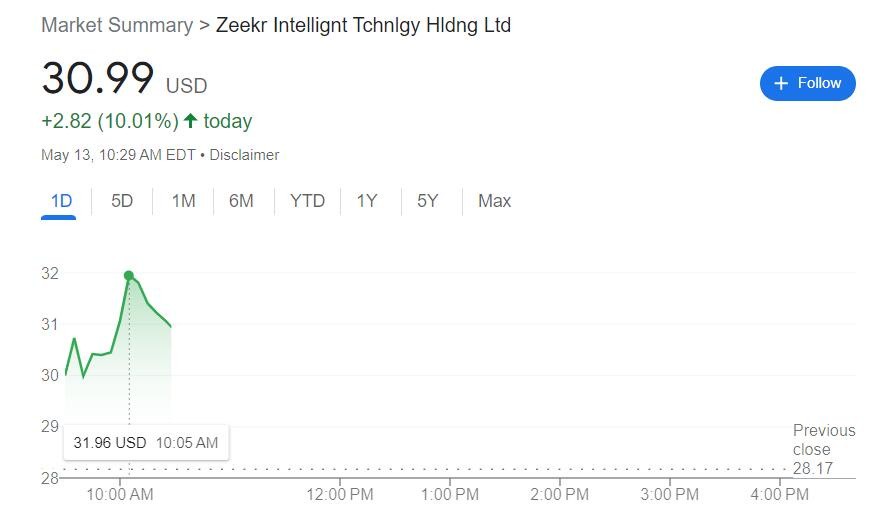Select the Max range tab
The height and width of the screenshot is (525, 880).
[494, 201]
